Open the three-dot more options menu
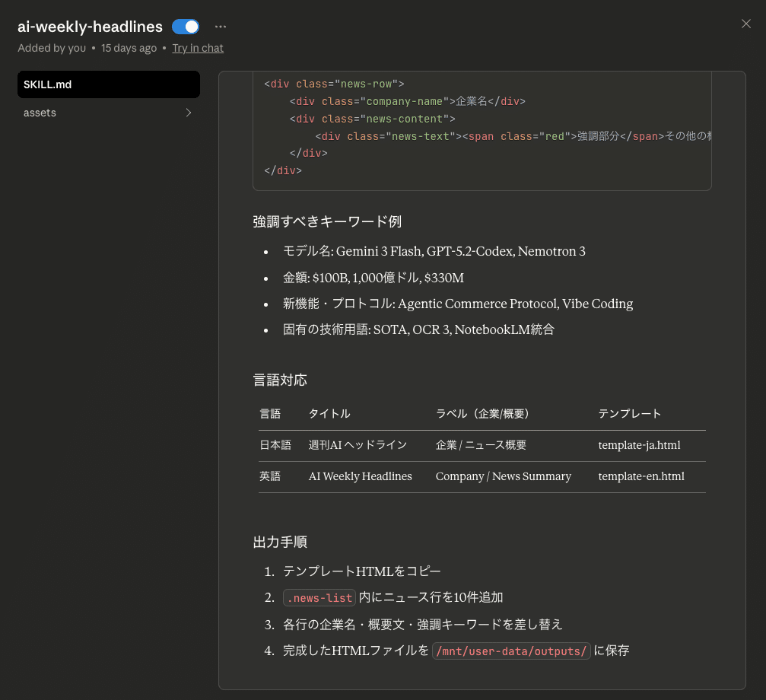This screenshot has width=766, height=700. pos(221,27)
